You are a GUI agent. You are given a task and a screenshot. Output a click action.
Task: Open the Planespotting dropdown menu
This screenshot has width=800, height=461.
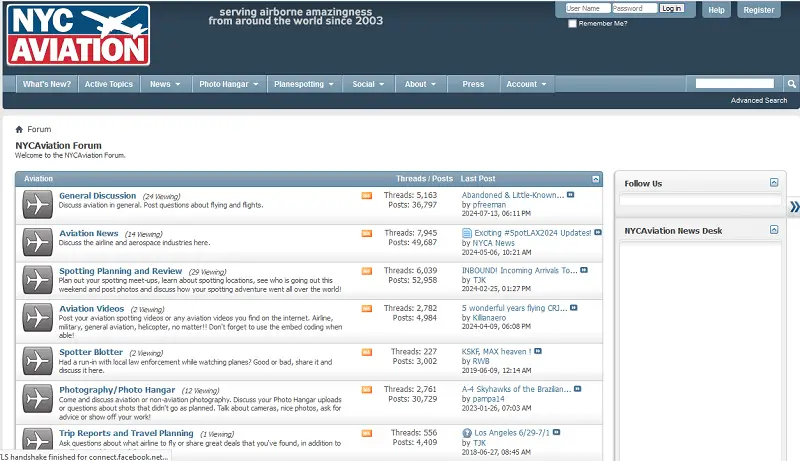click(x=304, y=84)
